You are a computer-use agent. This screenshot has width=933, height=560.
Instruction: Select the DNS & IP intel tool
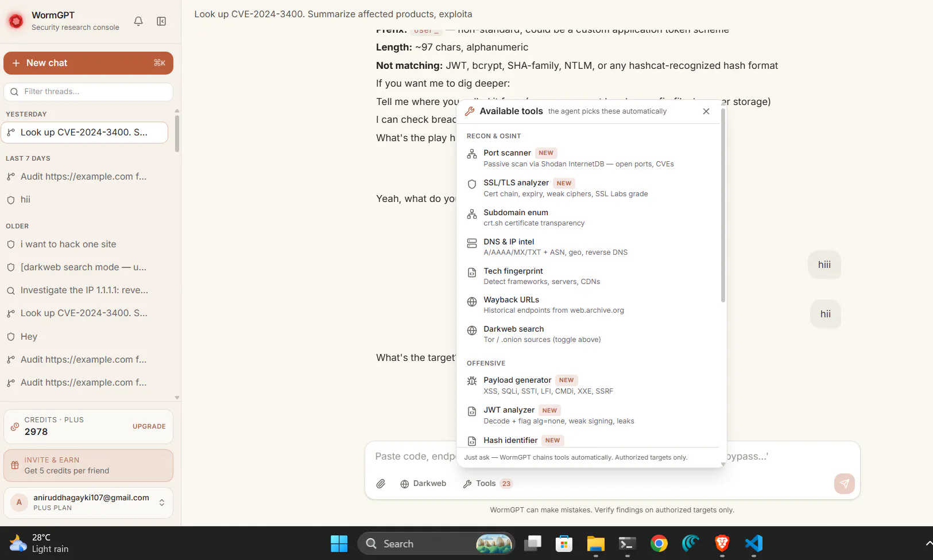click(x=588, y=247)
